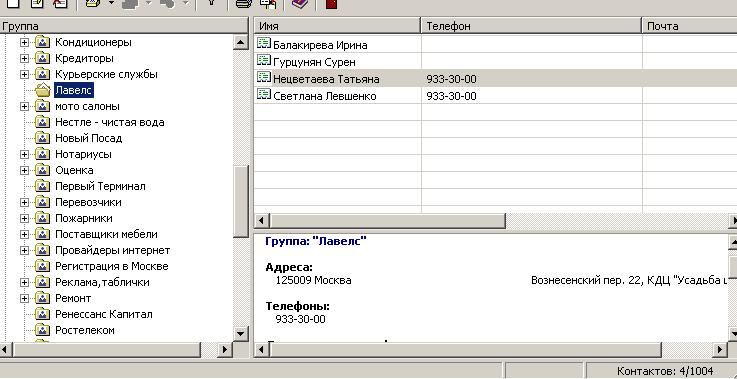
Task: Select the Новый Посад group
Action: [88, 138]
